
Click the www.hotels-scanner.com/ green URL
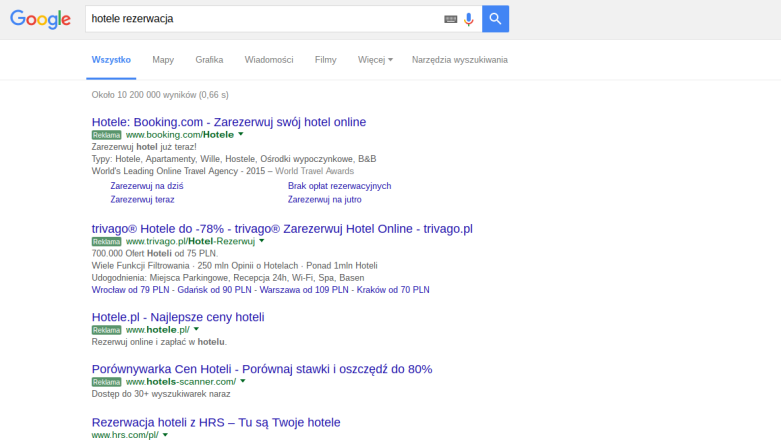click(x=181, y=382)
